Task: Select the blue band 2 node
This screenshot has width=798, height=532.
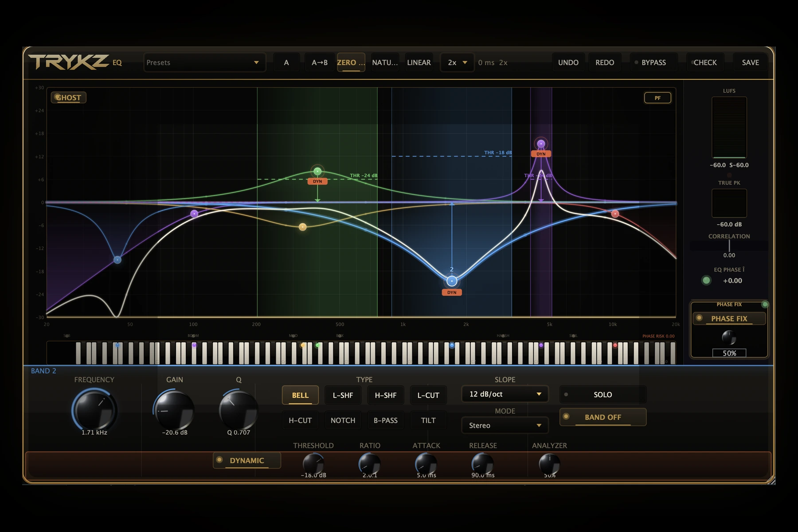Action: (x=452, y=281)
